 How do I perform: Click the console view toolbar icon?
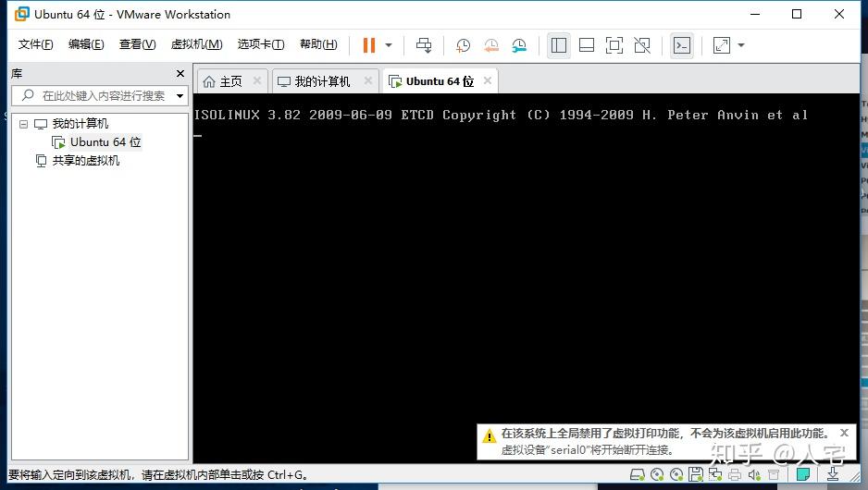(x=682, y=45)
